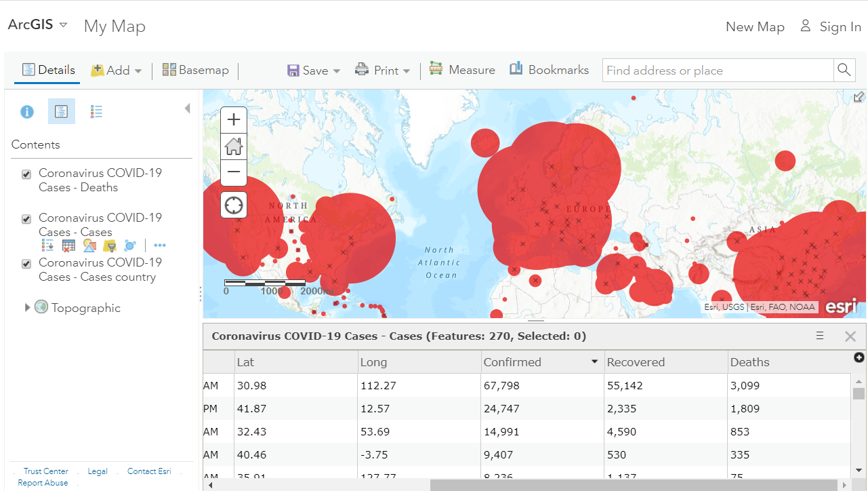868x491 pixels.
Task: Open the Basemap gallery
Action: tap(196, 70)
